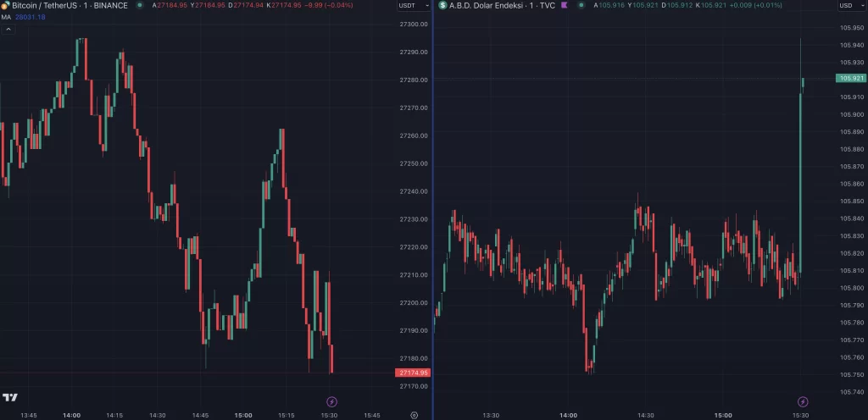Screen dimensions: 868x420
Task: Click the Bitcoin / TetherUS symbol title
Action: pyautogui.click(x=70, y=5)
